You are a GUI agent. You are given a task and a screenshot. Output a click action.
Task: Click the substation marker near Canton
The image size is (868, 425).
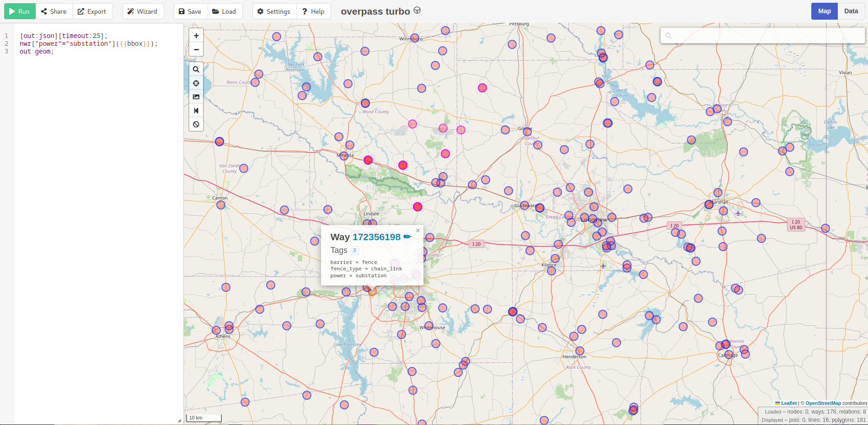tap(221, 205)
